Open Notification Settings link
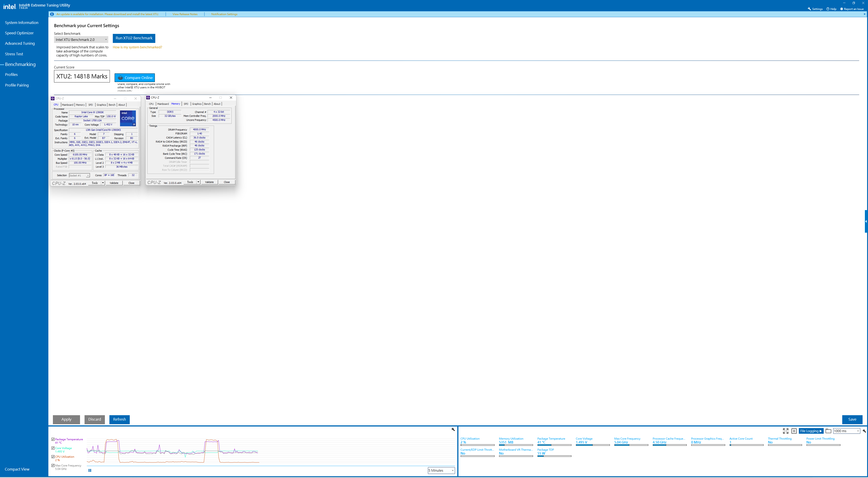Viewport: 868px width, 478px height. pyautogui.click(x=224, y=14)
